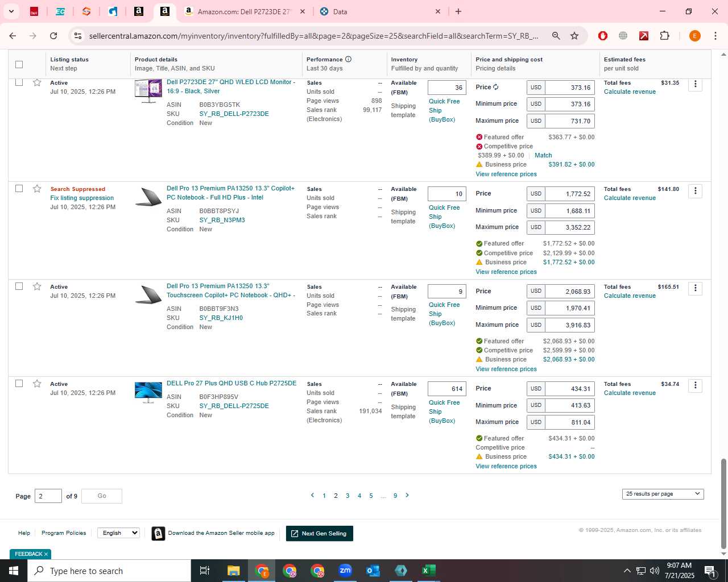The width and height of the screenshot is (728, 582).
Task: Click the Amazon Seller mobile app icon
Action: pos(158,533)
